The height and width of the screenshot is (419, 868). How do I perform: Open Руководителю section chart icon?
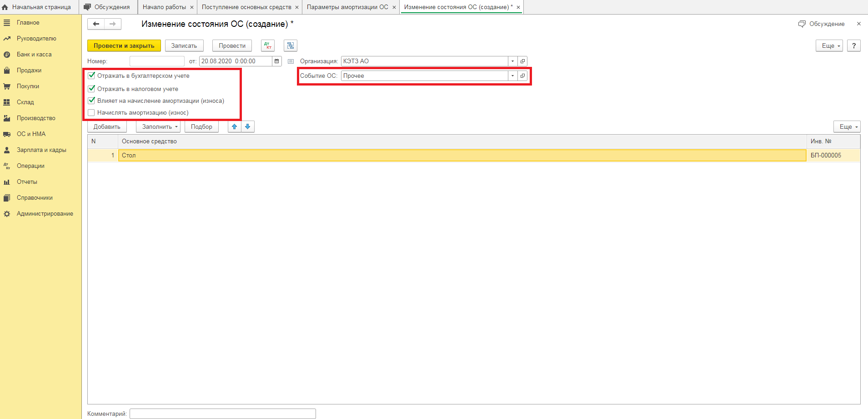click(x=7, y=39)
